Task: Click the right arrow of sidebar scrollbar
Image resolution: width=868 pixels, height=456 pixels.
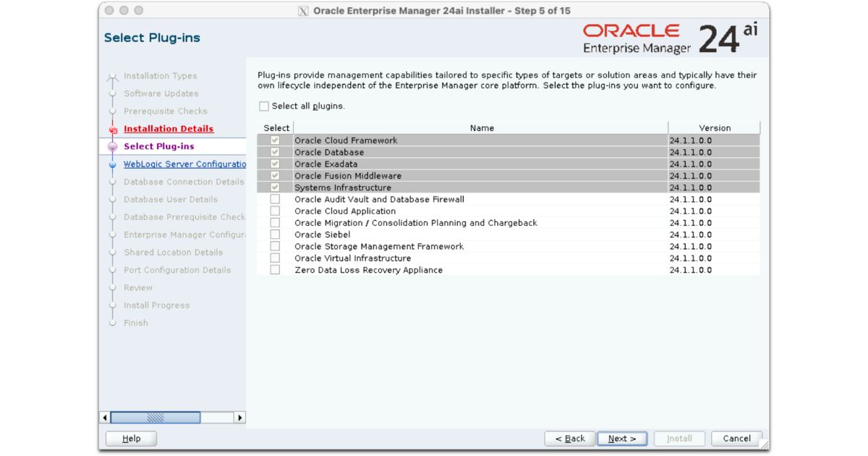Action: (240, 418)
